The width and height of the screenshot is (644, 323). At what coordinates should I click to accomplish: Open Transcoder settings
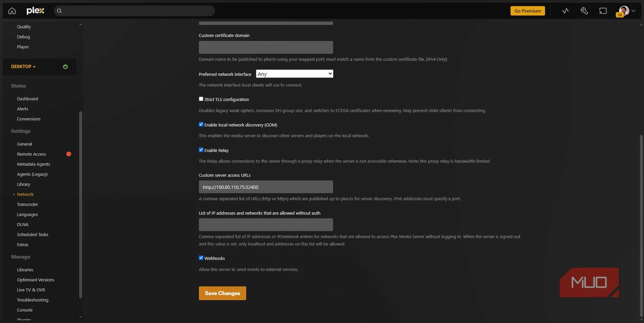pos(27,204)
